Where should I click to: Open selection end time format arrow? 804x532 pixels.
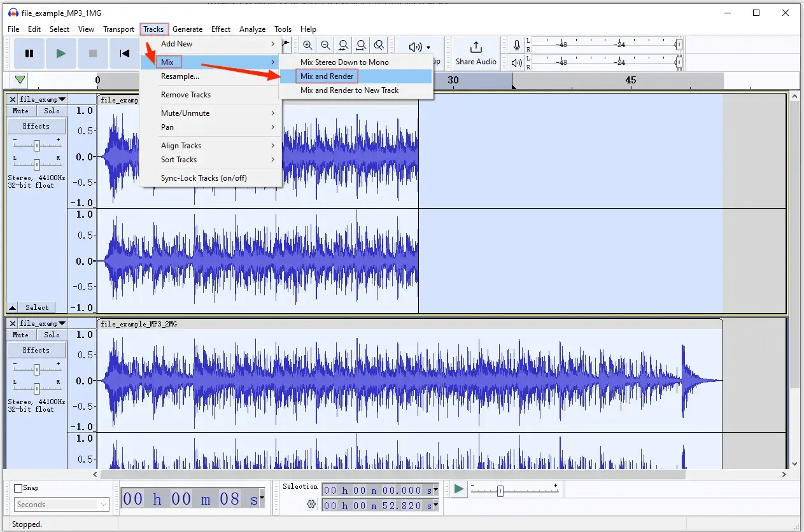(x=436, y=506)
